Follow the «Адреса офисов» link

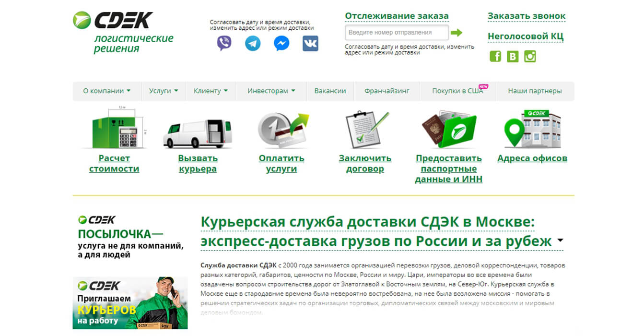(x=532, y=158)
